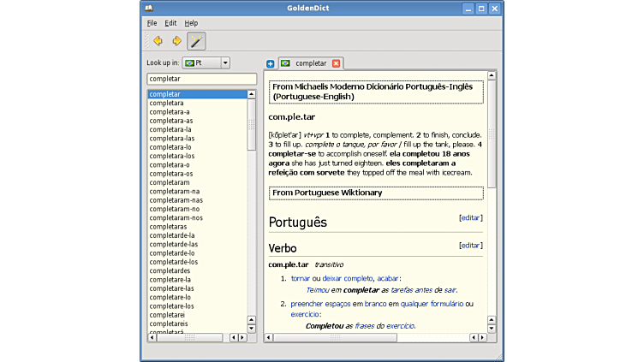
Task: Open the Look up in Pt dropdown
Action: tap(206, 62)
